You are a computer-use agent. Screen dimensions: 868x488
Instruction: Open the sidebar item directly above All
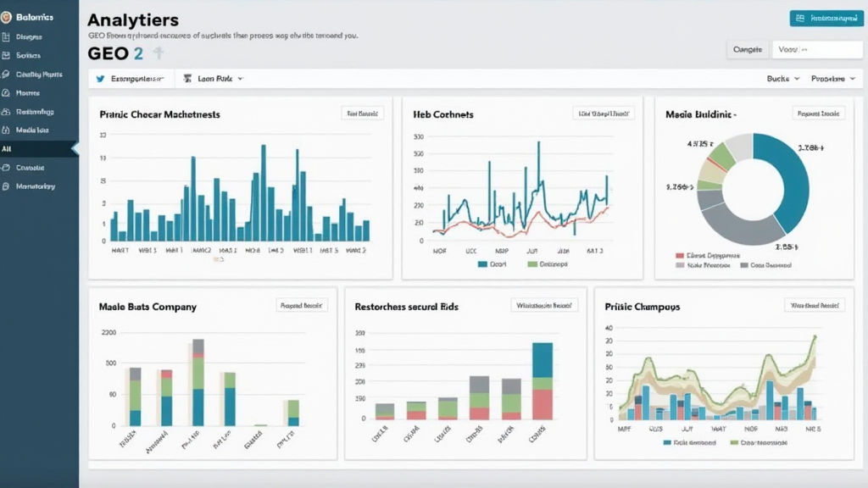[x=32, y=130]
